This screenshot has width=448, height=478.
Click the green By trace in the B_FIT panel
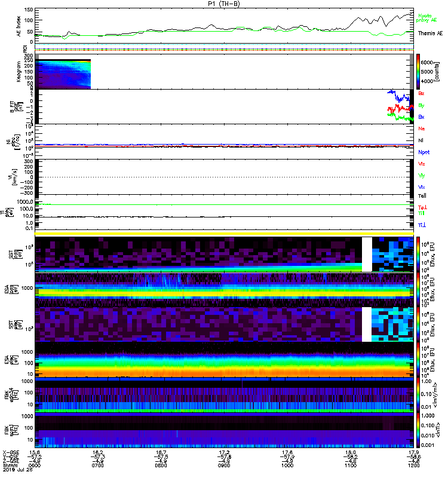coord(400,117)
